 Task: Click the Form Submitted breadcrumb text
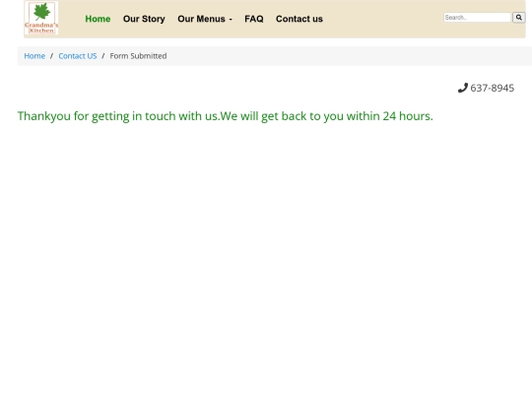138,56
